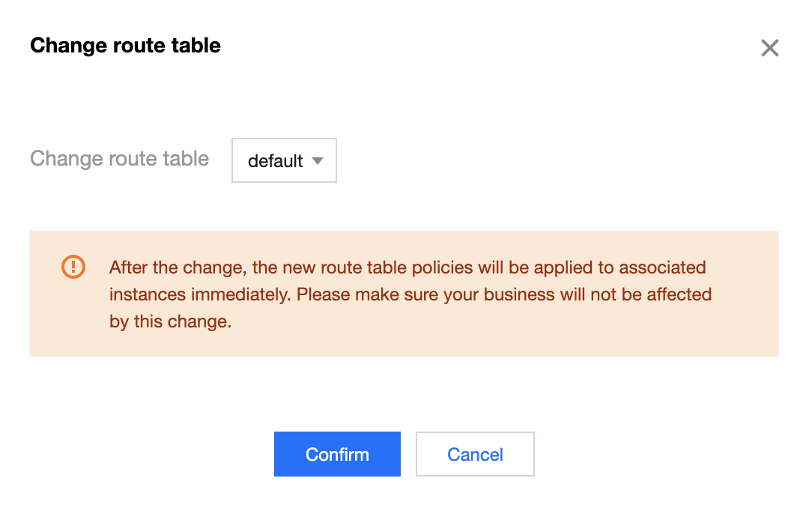This screenshot has width=812, height=508.
Task: Click the word 'policies' in the warning banner
Action: (x=442, y=267)
